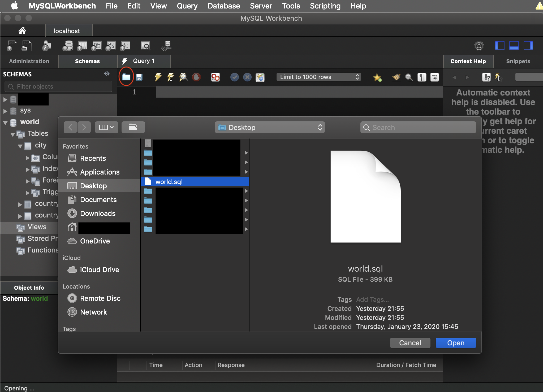The height and width of the screenshot is (392, 543).
Task: Click the add snippet star icon
Action: [x=377, y=77]
